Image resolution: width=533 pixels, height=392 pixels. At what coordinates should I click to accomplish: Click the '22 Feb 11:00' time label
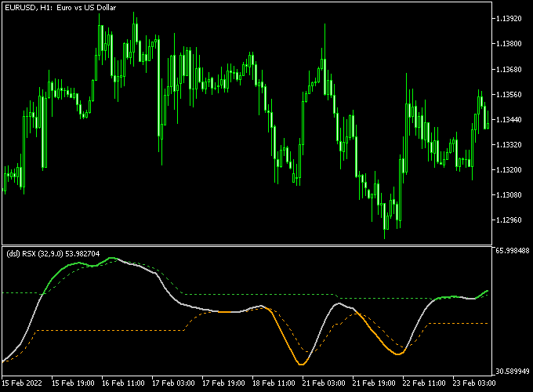(424, 383)
